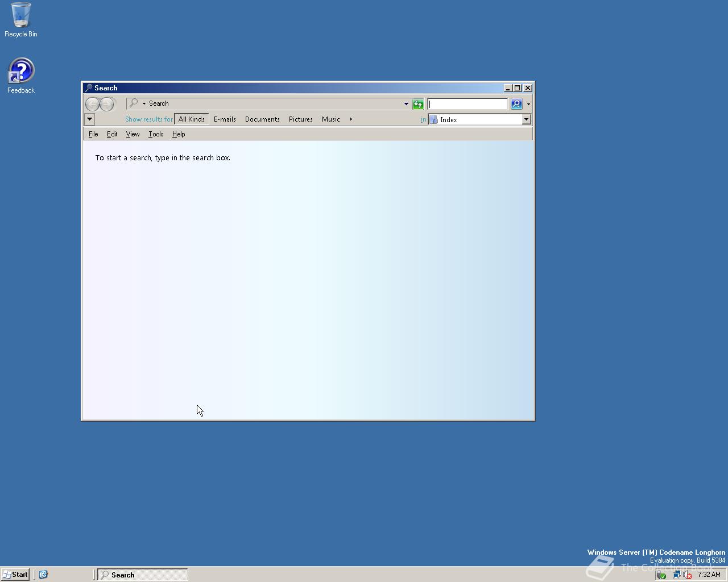Screen dimensions: 728x582
Task: Click the Index location icon
Action: pos(433,119)
